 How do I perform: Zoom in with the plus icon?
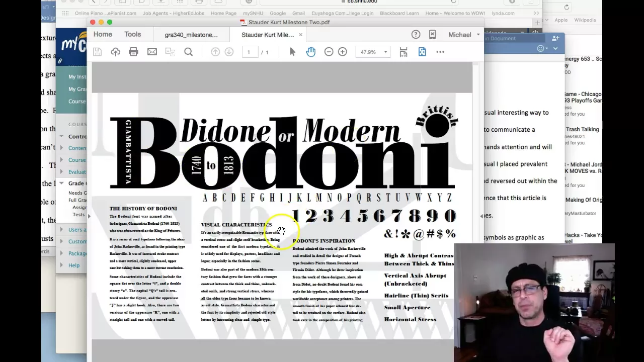coord(343,52)
